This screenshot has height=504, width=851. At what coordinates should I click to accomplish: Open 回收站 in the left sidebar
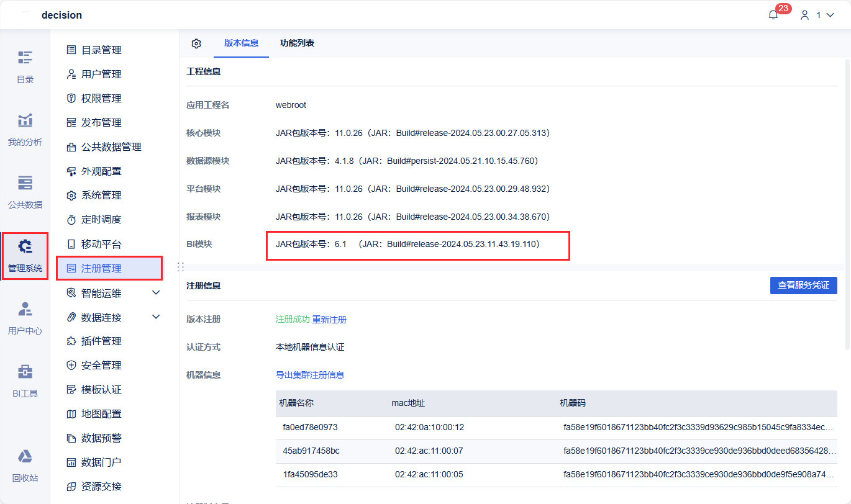pos(25,466)
